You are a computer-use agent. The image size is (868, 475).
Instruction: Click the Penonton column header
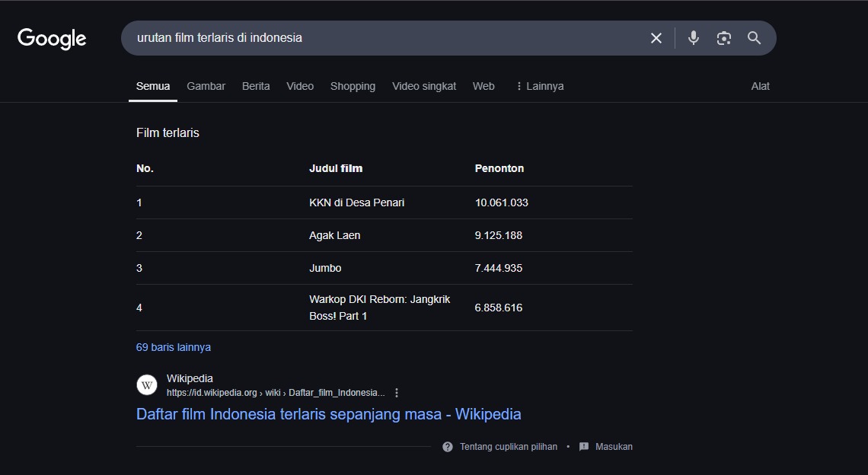pyautogui.click(x=499, y=168)
